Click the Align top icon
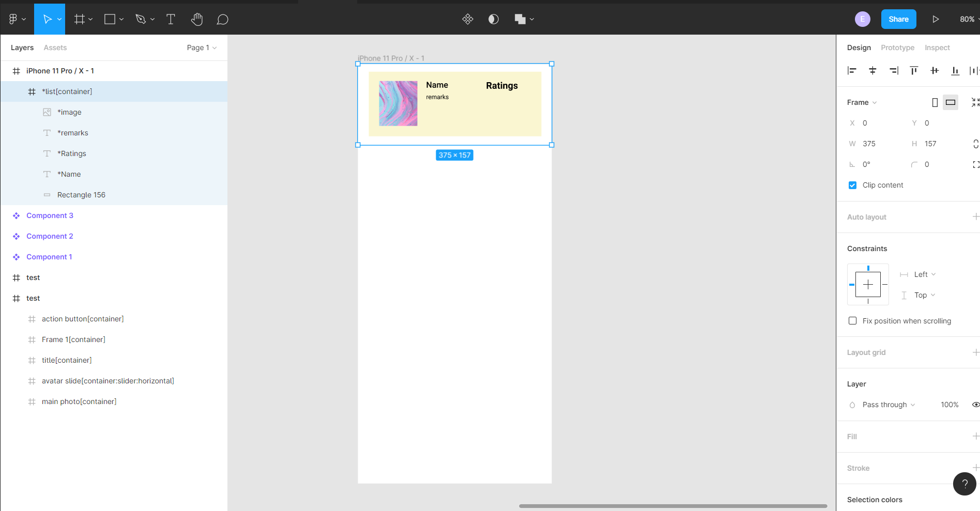The width and height of the screenshot is (980, 511). [914, 71]
